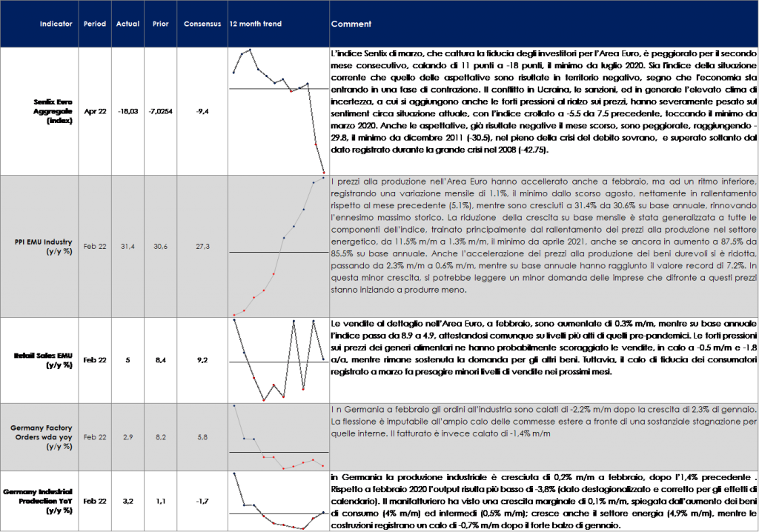
Task: Click the Actual column header
Action: tap(127, 24)
